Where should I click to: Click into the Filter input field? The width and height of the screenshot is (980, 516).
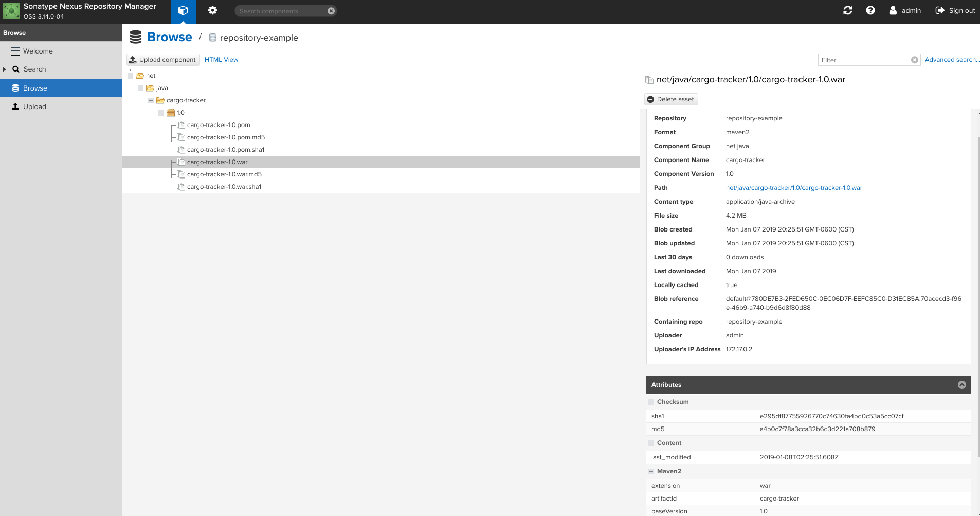point(864,60)
